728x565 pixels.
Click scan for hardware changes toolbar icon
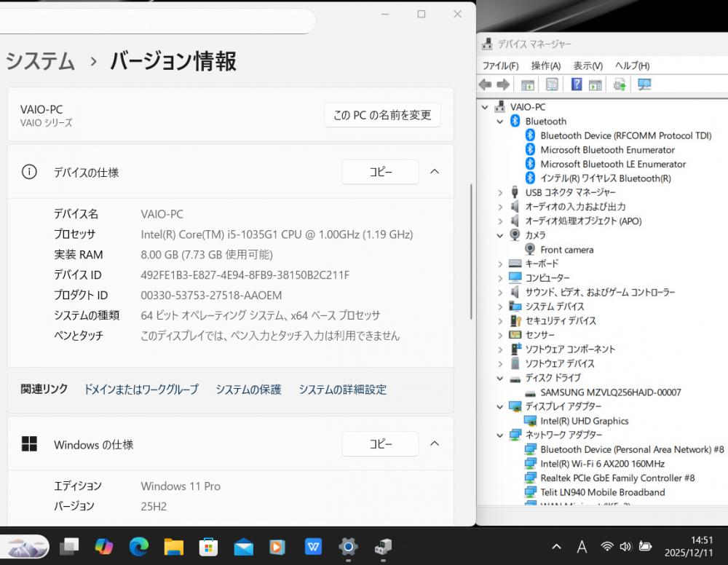(644, 84)
